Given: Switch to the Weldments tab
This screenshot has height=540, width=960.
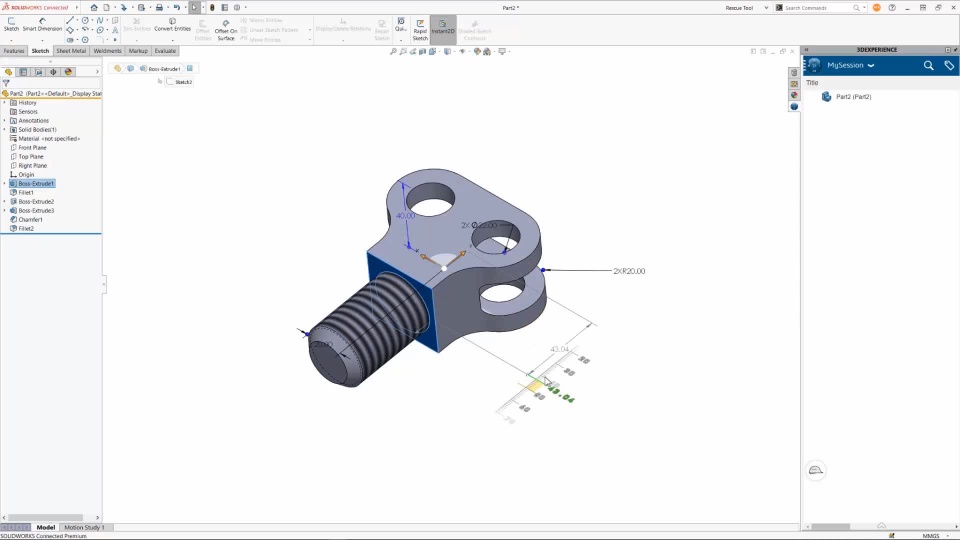Looking at the screenshot, I should [x=107, y=51].
